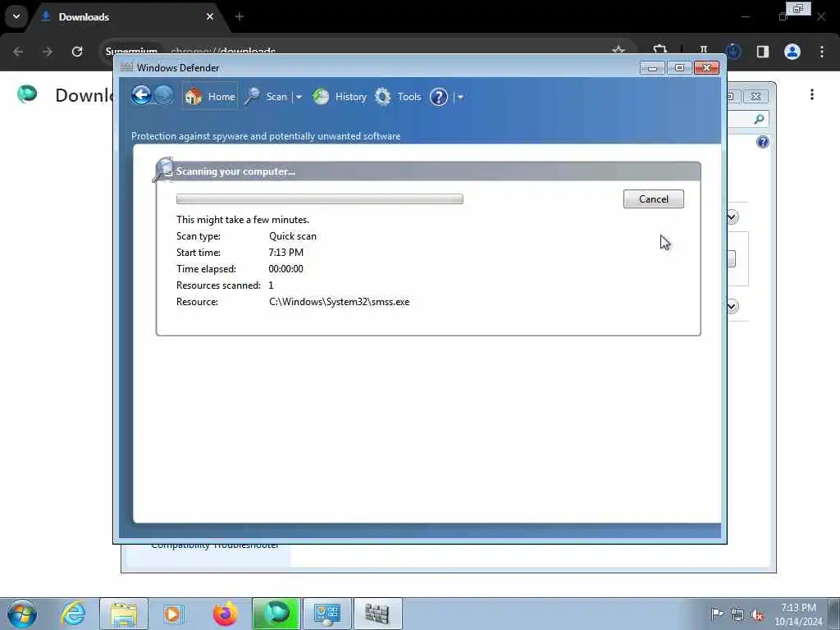Viewport: 840px width, 630px height.
Task: Go back with Defender's back arrow
Action: coord(141,96)
